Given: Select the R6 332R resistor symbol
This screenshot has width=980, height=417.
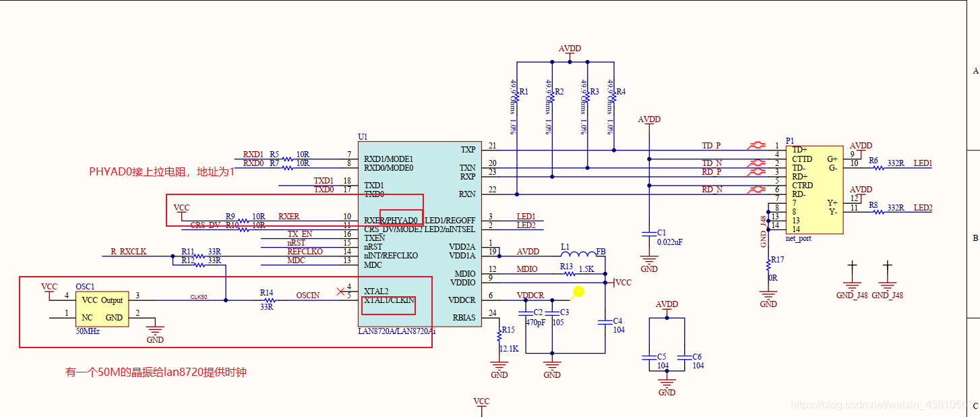Looking at the screenshot, I should coord(878,168).
